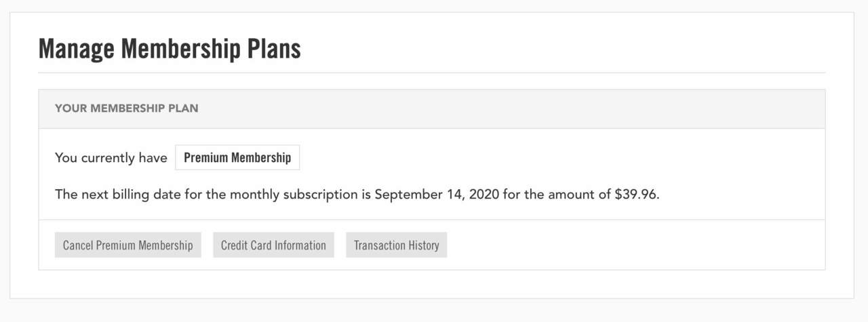The height and width of the screenshot is (322, 868).
Task: Click the Cancel Premium Membership button
Action: click(127, 245)
